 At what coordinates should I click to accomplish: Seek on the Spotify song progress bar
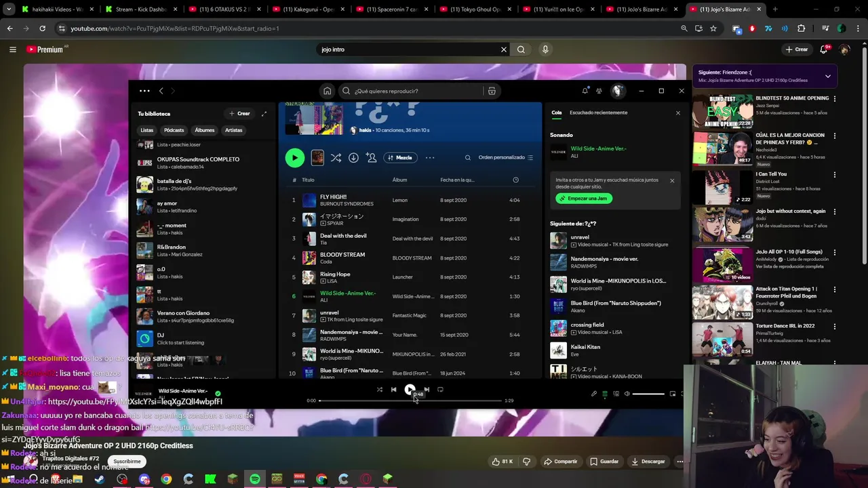[x=410, y=401]
